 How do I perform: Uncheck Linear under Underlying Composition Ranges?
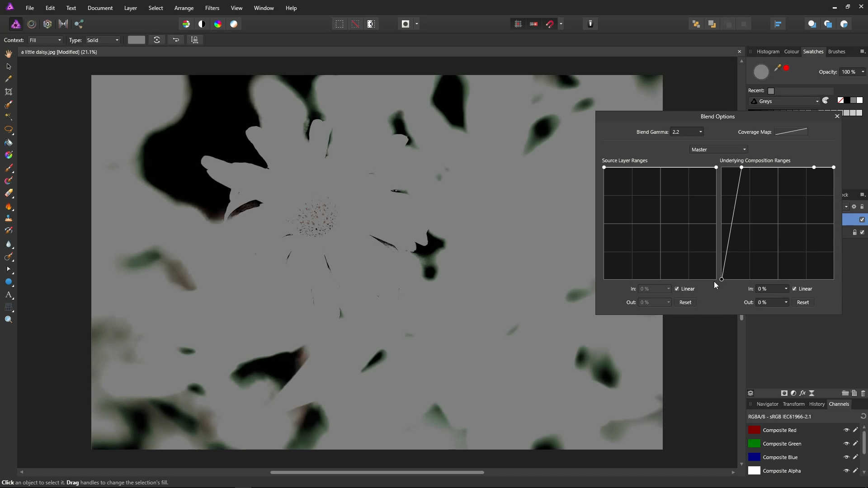(x=794, y=289)
